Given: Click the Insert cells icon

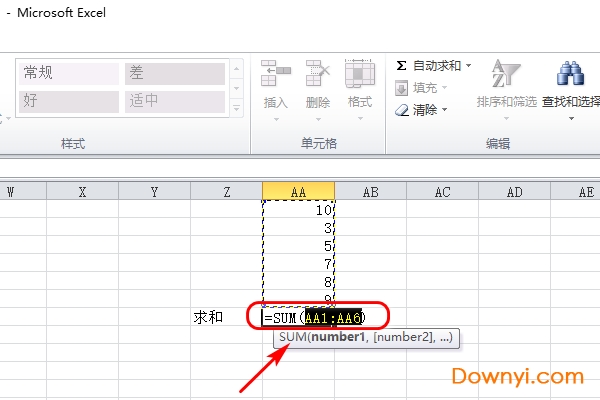Looking at the screenshot, I should click(275, 74).
